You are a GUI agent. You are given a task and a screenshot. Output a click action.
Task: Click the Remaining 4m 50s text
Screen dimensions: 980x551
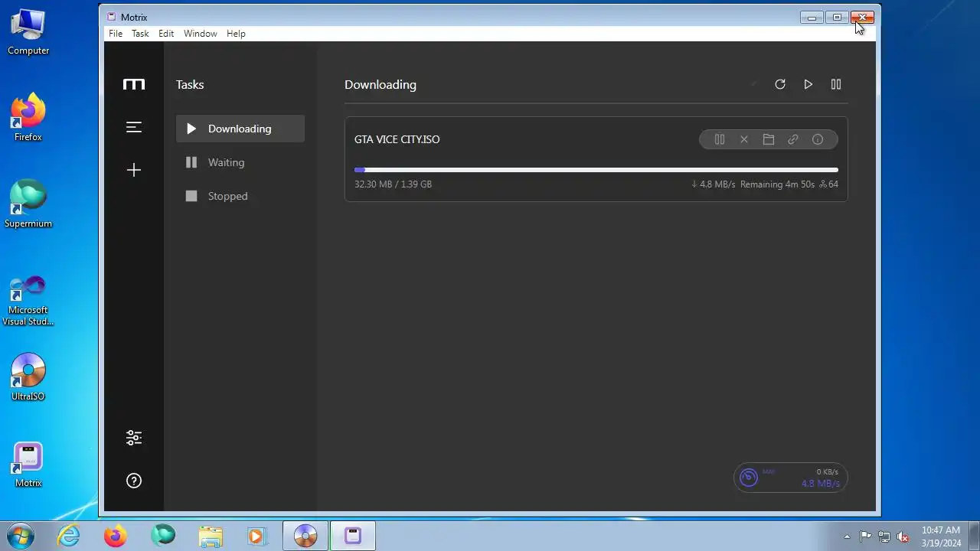coord(777,184)
